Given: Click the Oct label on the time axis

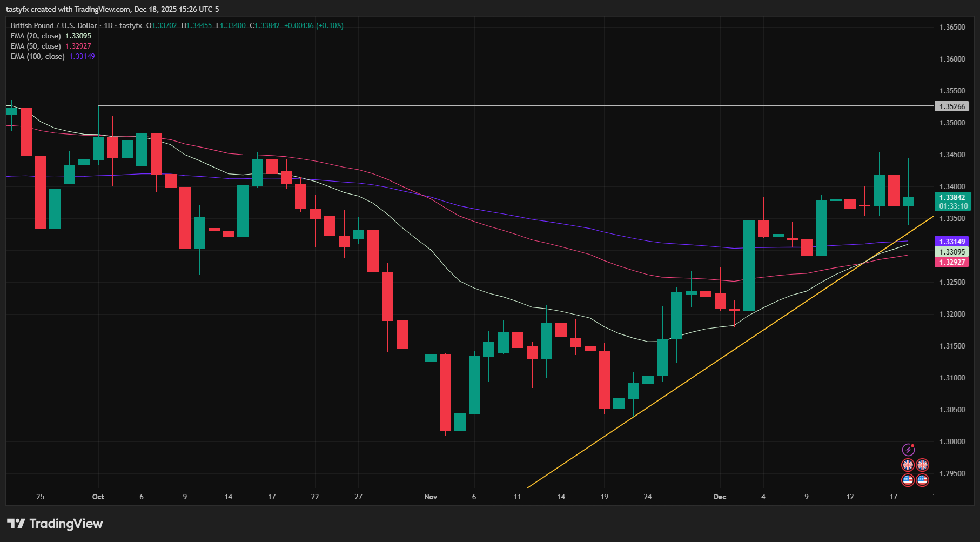Looking at the screenshot, I should [98, 496].
